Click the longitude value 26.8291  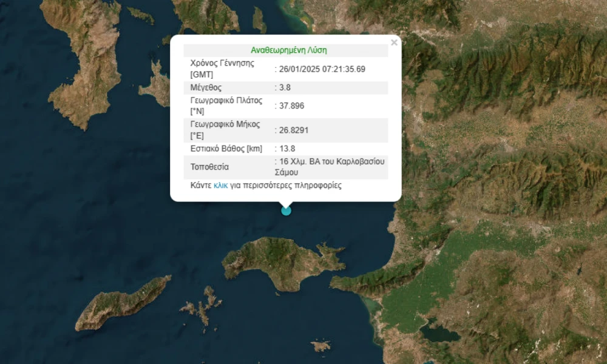tap(296, 130)
